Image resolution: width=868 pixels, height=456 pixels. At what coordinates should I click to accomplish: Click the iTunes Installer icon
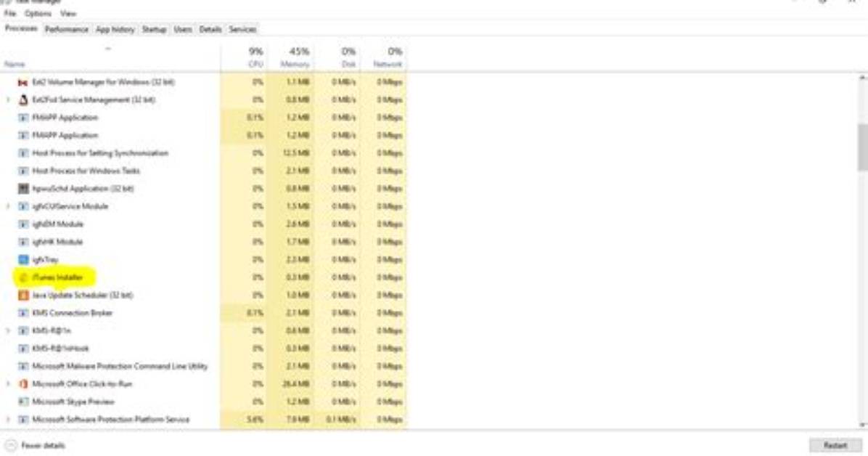pyautogui.click(x=22, y=277)
